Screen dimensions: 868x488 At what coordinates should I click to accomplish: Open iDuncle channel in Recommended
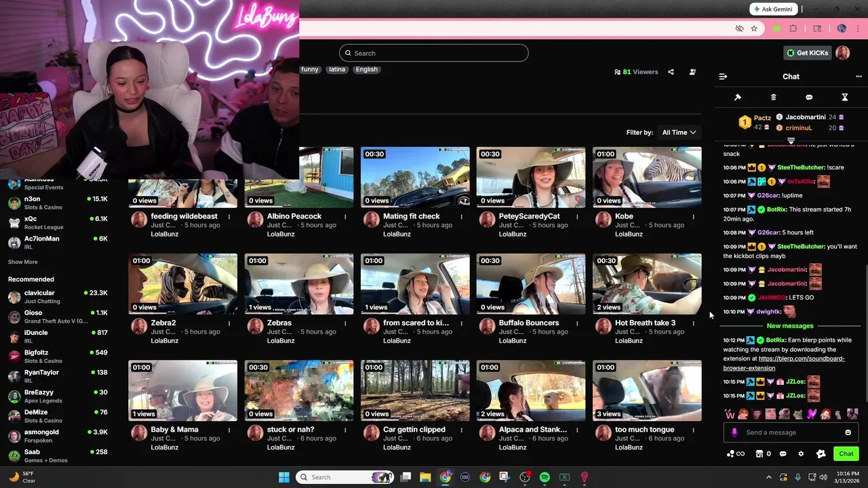coord(58,336)
